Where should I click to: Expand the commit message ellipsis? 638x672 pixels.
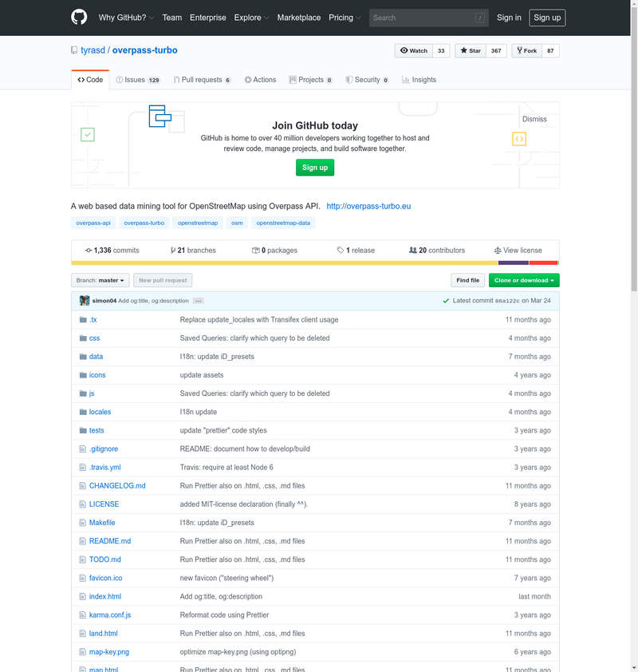point(198,301)
